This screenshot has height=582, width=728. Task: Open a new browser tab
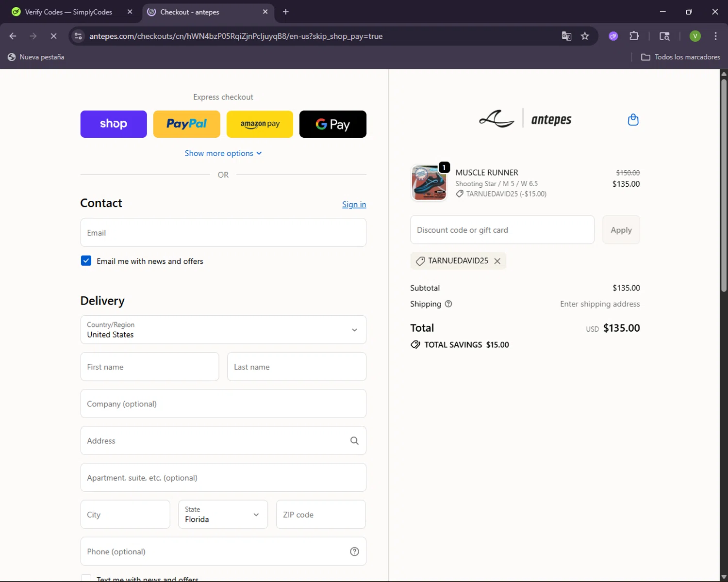coord(285,12)
